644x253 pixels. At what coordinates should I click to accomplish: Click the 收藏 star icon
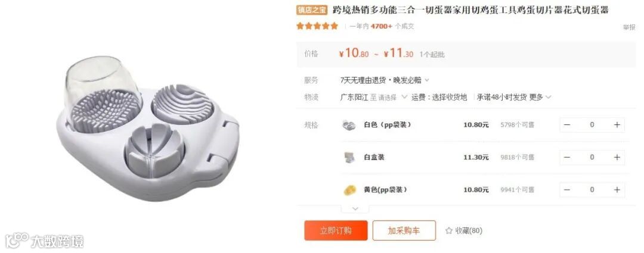tap(449, 231)
